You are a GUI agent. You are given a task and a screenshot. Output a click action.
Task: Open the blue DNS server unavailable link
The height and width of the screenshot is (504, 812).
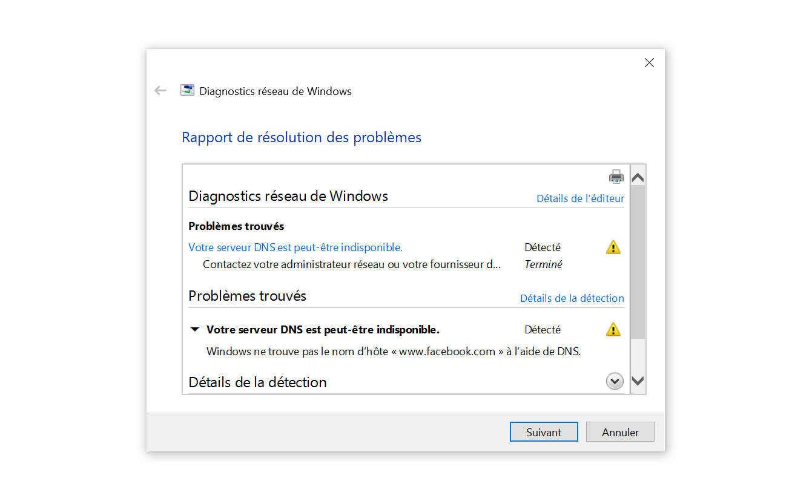(x=295, y=247)
